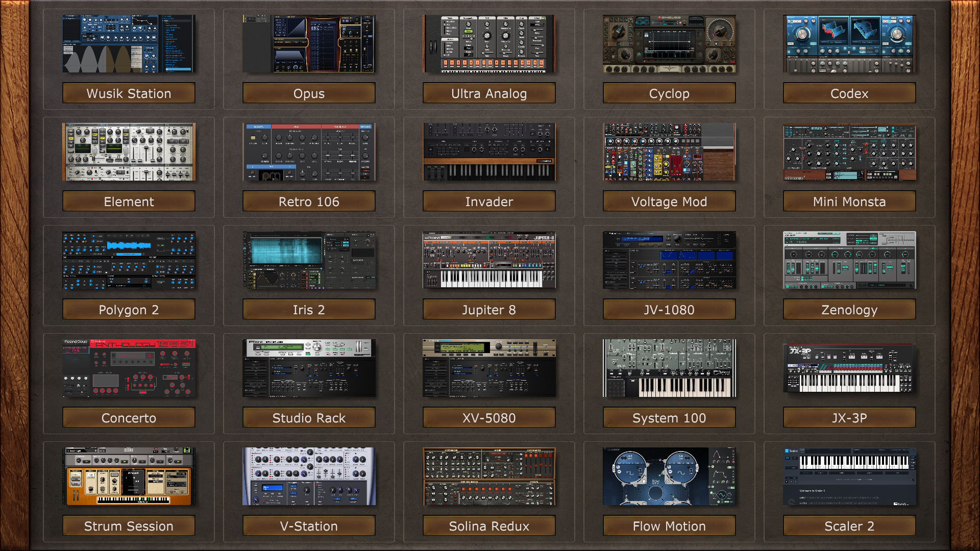Select the Codex label button
Image resolution: width=980 pixels, height=551 pixels.
pyautogui.click(x=849, y=93)
